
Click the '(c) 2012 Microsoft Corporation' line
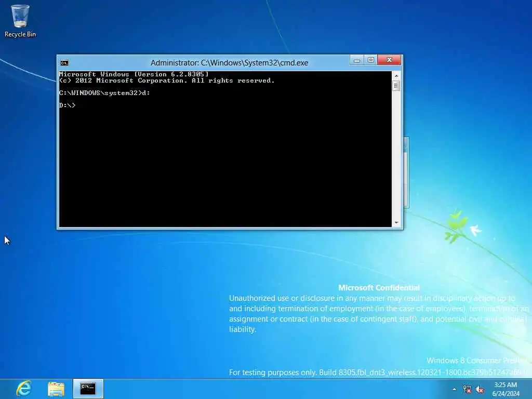(x=167, y=81)
